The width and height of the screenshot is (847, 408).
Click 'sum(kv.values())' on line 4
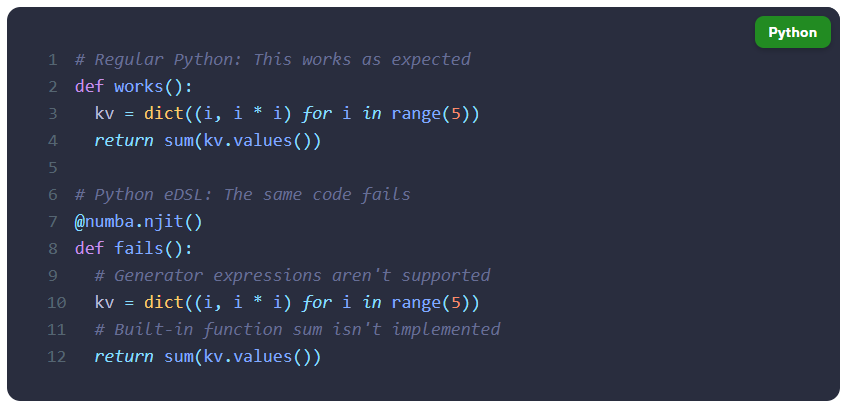243,141
